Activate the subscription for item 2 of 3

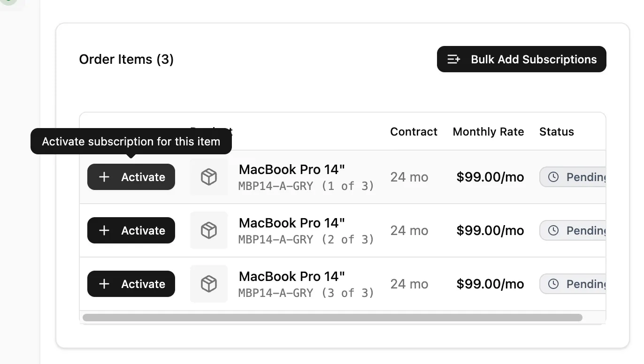pos(131,230)
